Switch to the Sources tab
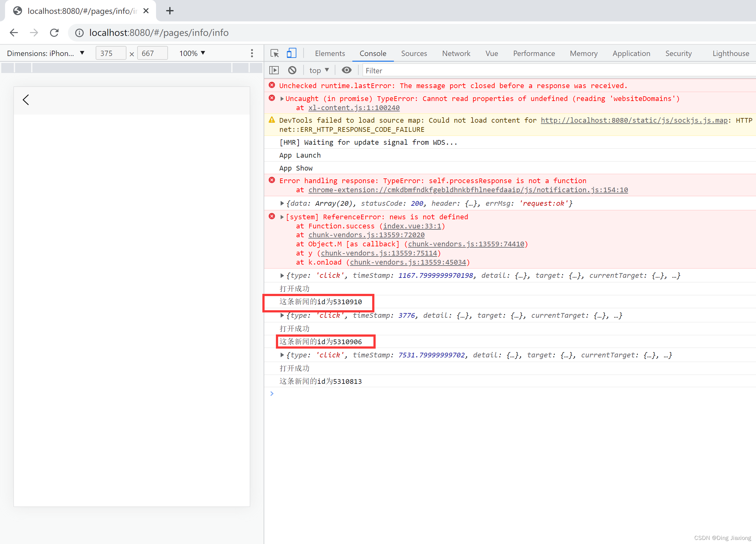756x544 pixels. click(414, 53)
